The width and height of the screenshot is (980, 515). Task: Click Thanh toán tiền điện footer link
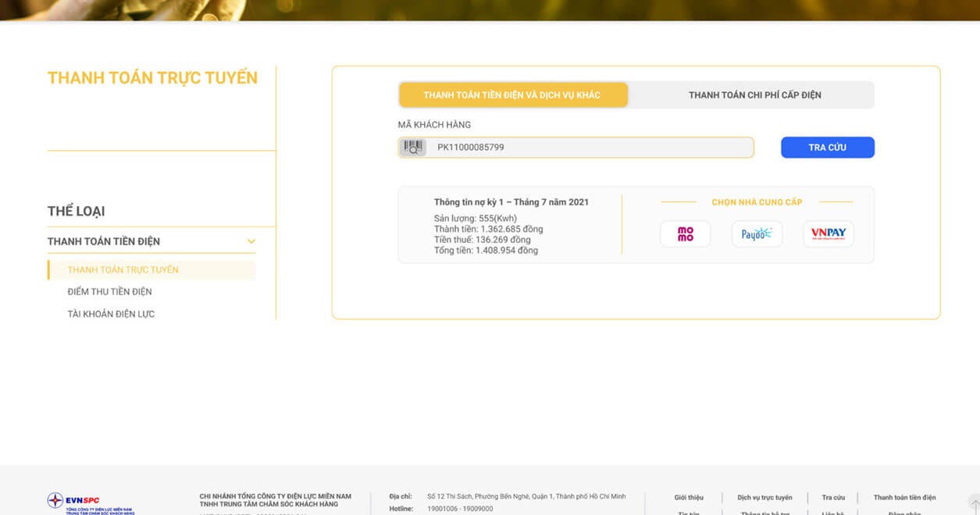[903, 498]
